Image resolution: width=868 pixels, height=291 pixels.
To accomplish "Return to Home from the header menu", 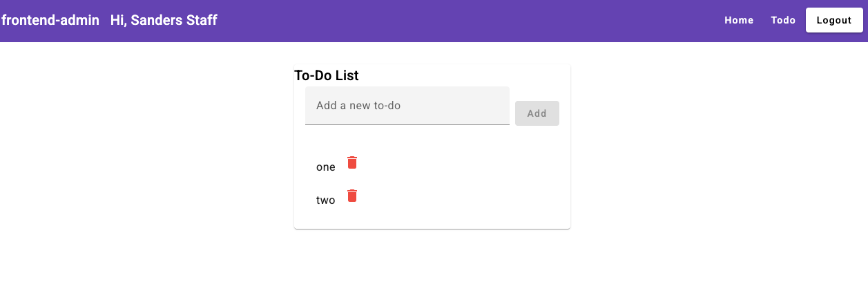I will (x=739, y=20).
